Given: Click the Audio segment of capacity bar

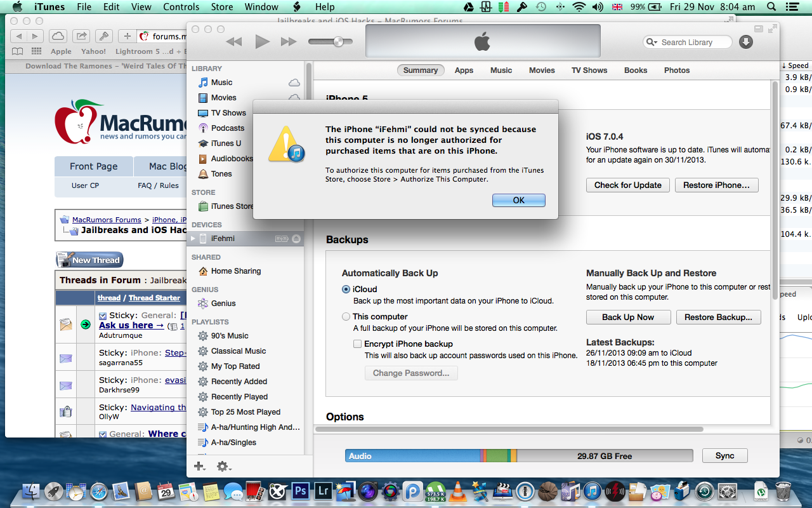Looking at the screenshot, I should [412, 456].
